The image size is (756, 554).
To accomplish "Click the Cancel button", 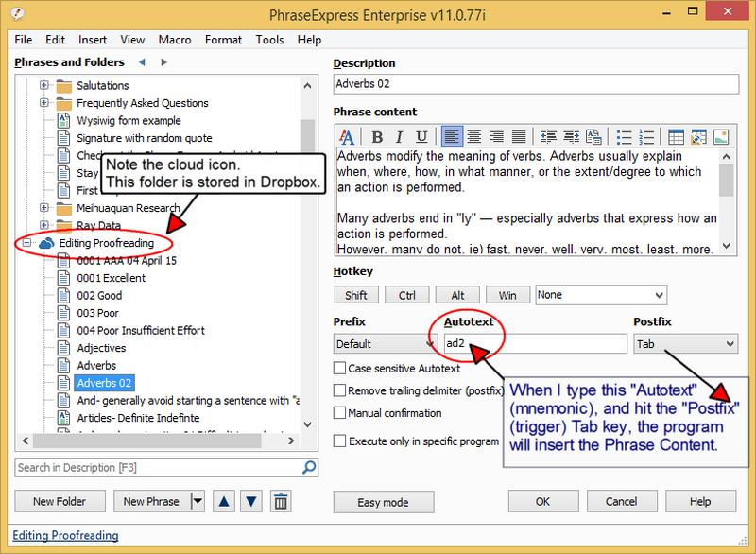I will tap(622, 501).
